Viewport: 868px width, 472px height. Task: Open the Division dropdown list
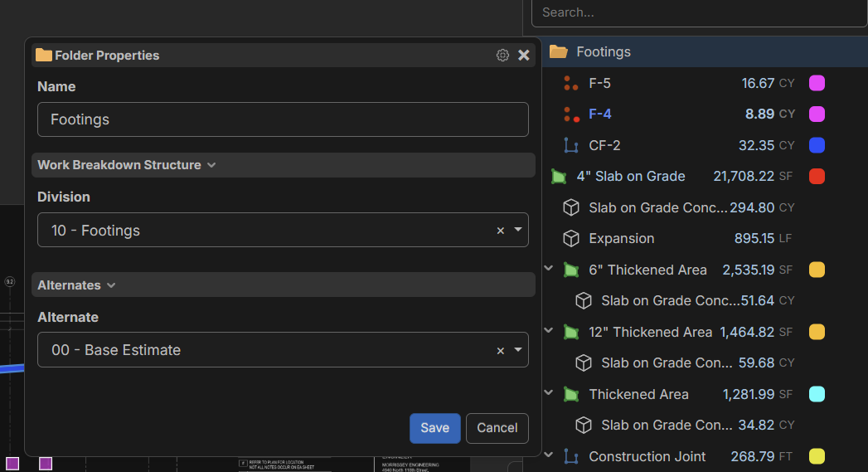tap(518, 231)
